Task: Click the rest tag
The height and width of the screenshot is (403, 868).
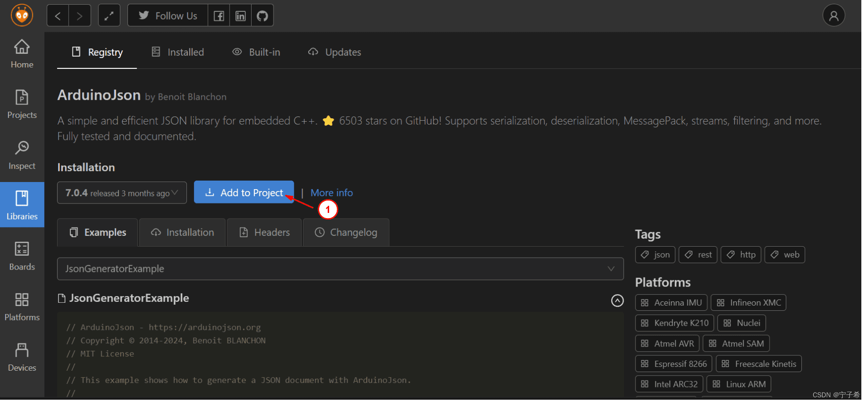Action: 698,255
